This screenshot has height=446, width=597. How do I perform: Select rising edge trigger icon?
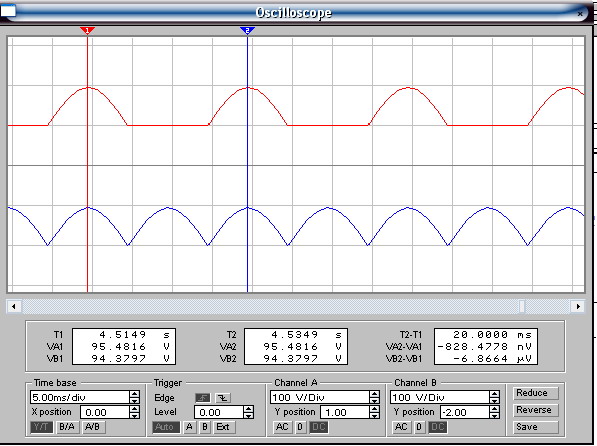point(203,398)
